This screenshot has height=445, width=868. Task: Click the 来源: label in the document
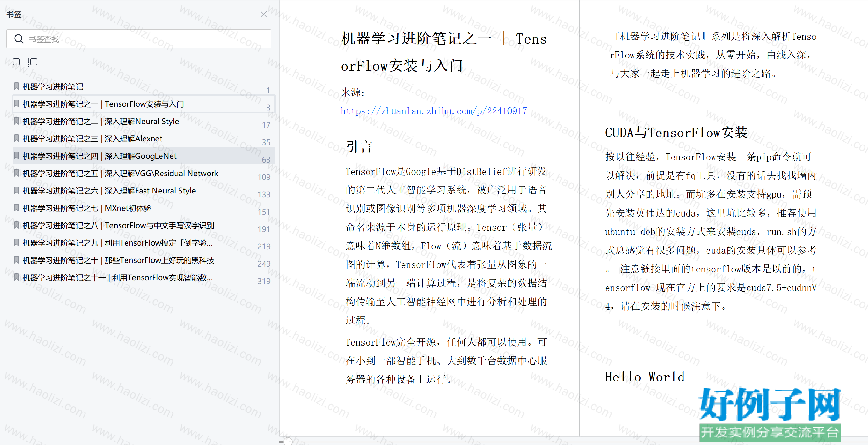point(353,92)
